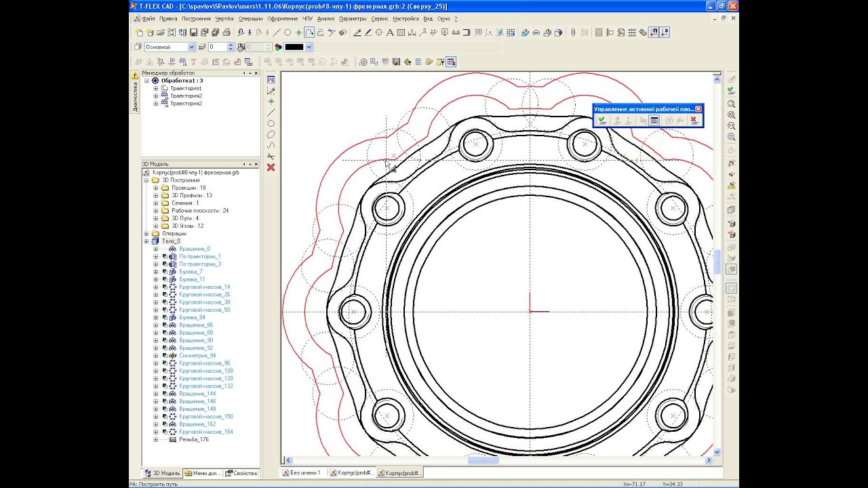This screenshot has width=868, height=488.
Task: Click the last highlighted CNC toolbar icon
Action: tap(451, 62)
